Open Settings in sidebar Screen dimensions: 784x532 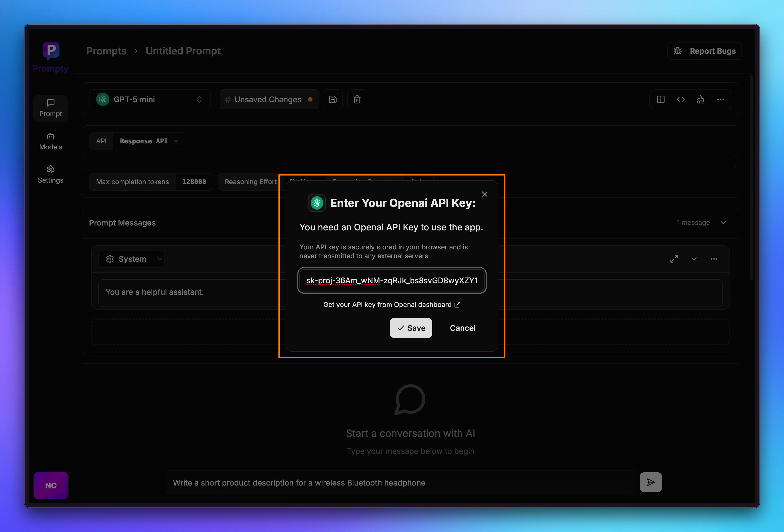click(50, 174)
